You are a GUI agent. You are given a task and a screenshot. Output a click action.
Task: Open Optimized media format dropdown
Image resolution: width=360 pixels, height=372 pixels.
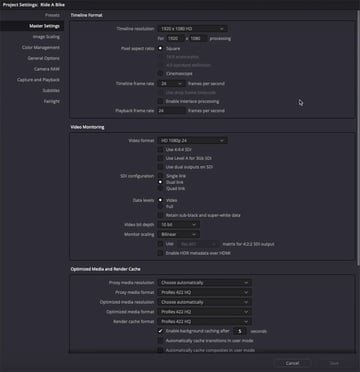[x=204, y=312]
